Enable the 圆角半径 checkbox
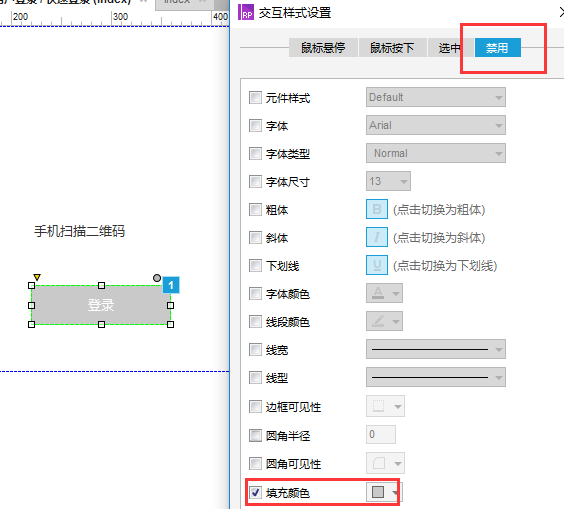The width and height of the screenshot is (564, 509). [x=255, y=435]
